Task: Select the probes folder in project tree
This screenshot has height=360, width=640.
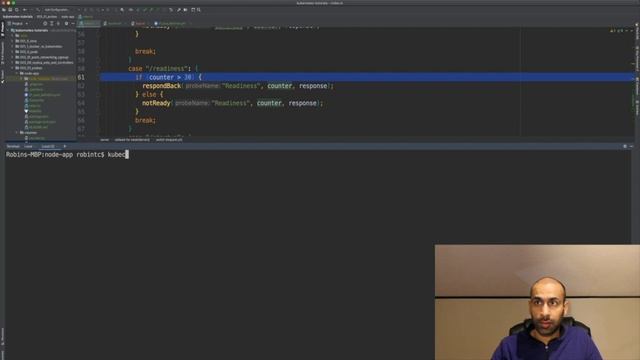Action: (41, 68)
